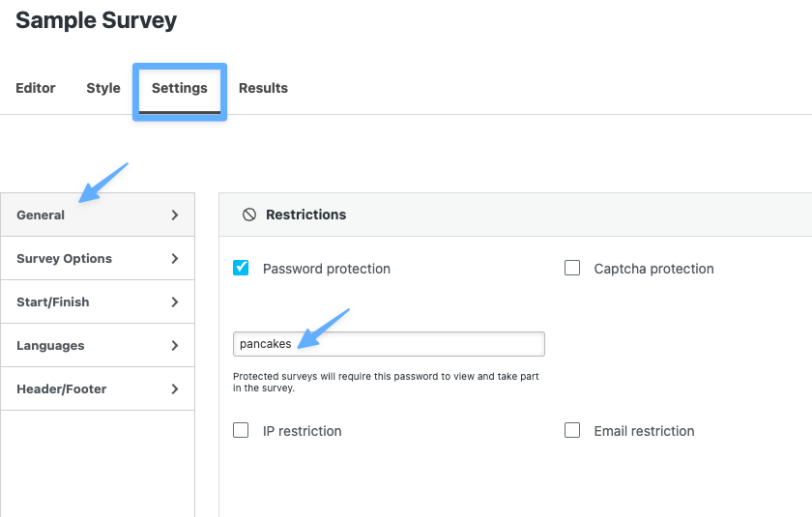Click the Languages chevron arrow
The height and width of the screenshot is (517, 812).
point(175,346)
